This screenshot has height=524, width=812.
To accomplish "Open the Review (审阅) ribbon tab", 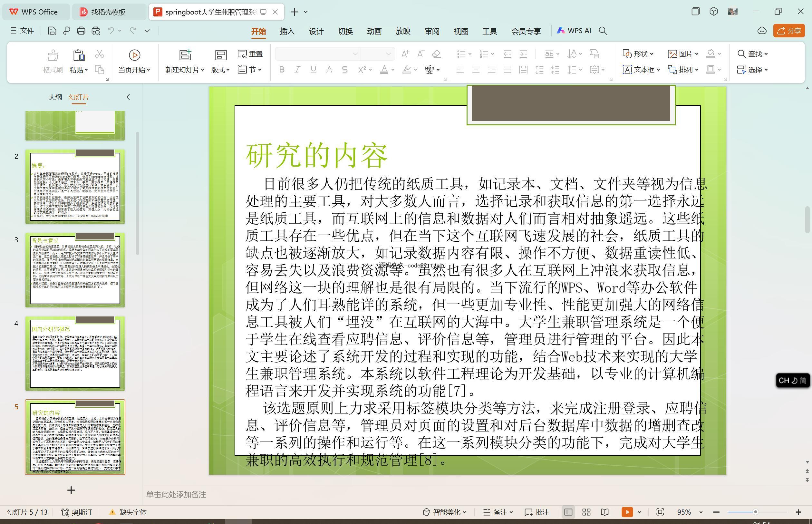I will pyautogui.click(x=432, y=31).
